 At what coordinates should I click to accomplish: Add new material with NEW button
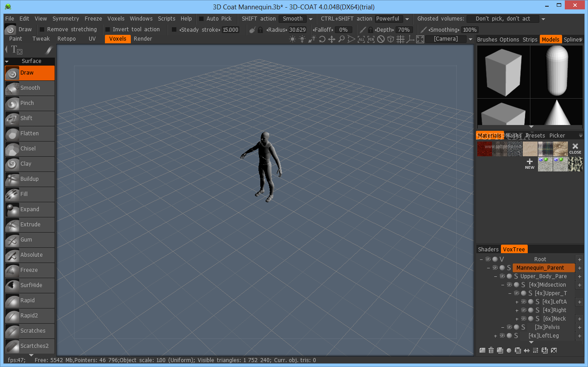coord(530,164)
